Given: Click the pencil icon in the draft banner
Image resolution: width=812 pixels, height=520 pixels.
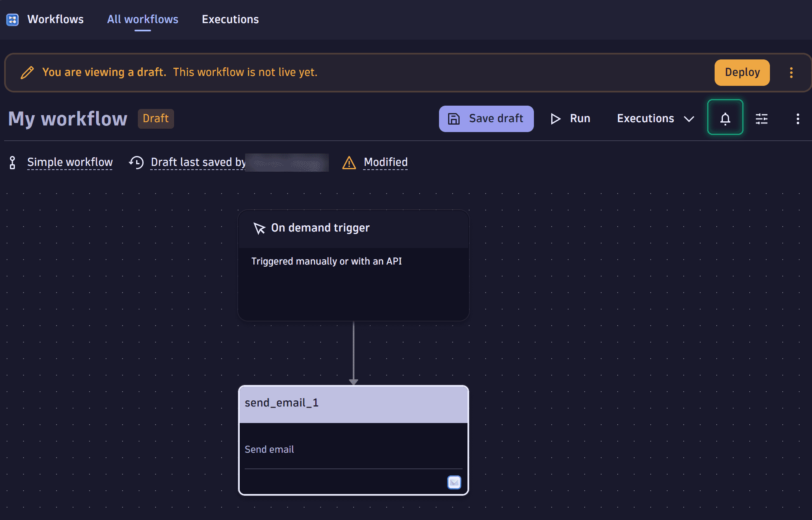Looking at the screenshot, I should point(27,72).
